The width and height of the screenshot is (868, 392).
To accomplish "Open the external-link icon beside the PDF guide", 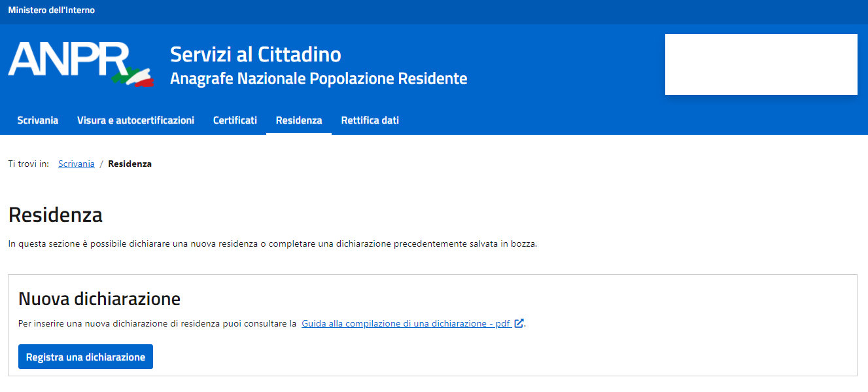I will (x=519, y=323).
